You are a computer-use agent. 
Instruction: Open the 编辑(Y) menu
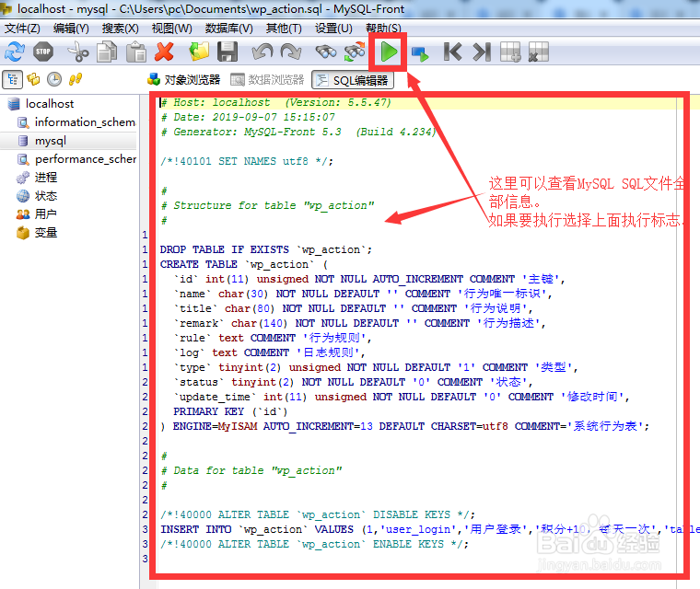[71, 29]
